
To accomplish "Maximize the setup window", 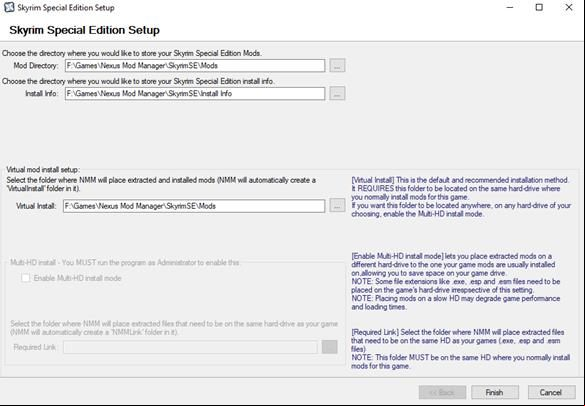I will click(x=539, y=7).
